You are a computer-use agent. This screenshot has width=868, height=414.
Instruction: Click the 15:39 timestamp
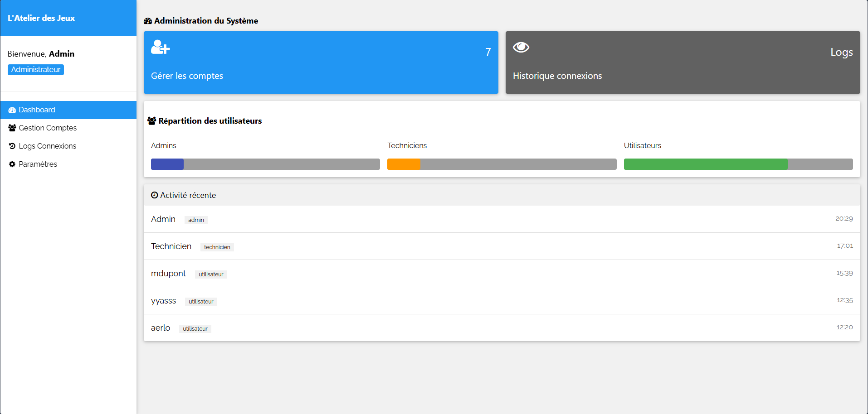coord(844,274)
